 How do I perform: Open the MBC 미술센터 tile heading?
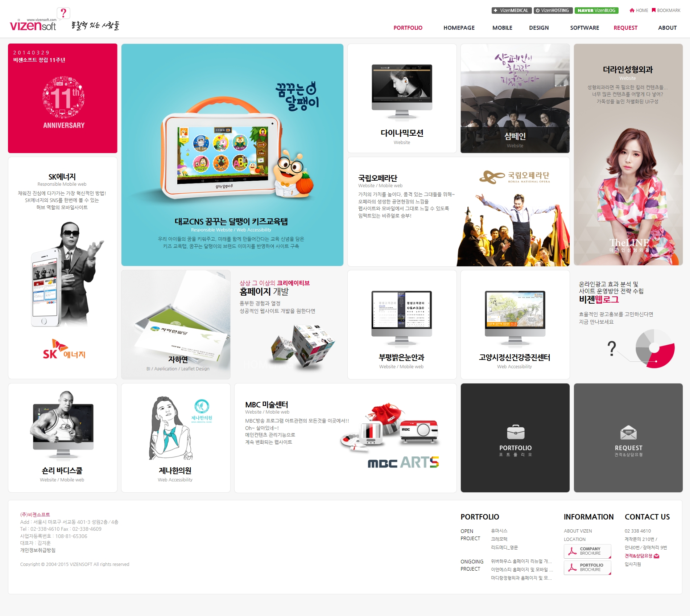[x=267, y=404]
